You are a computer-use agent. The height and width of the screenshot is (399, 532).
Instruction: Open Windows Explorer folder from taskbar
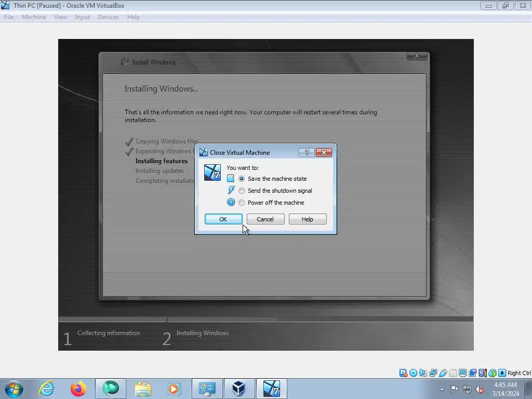click(143, 389)
